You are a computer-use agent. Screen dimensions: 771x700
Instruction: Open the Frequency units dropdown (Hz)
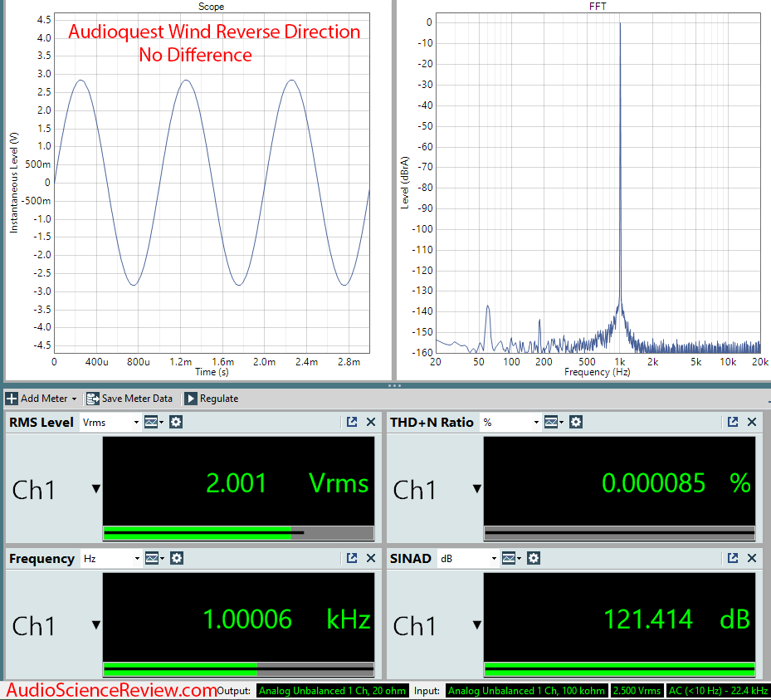pos(110,559)
